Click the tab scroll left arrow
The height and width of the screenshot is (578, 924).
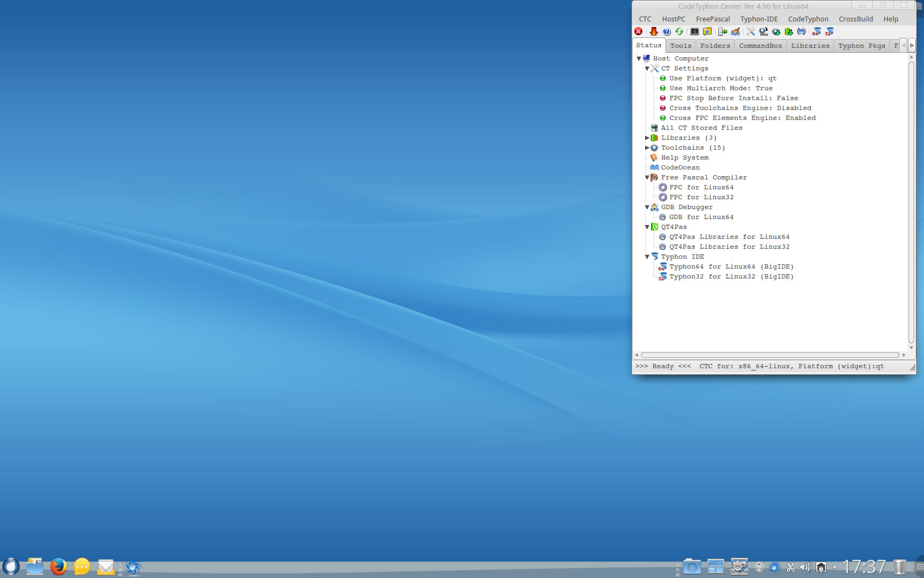[903, 46]
